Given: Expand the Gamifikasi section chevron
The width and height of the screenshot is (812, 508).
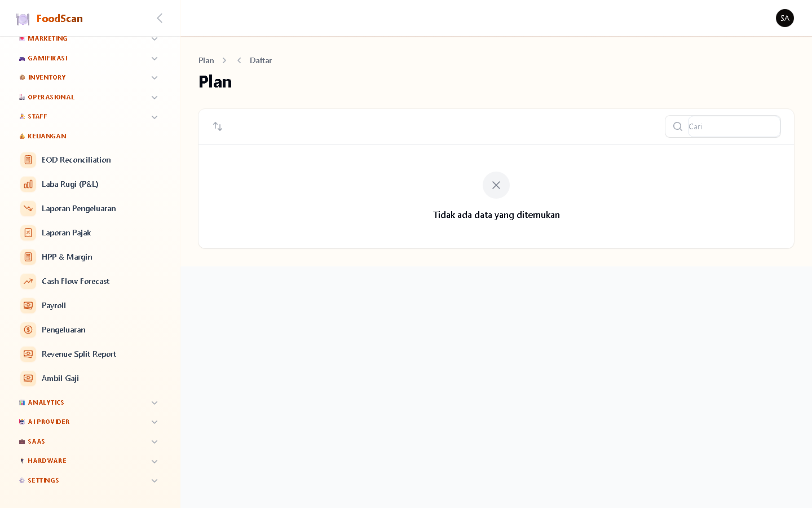Looking at the screenshot, I should 155,59.
